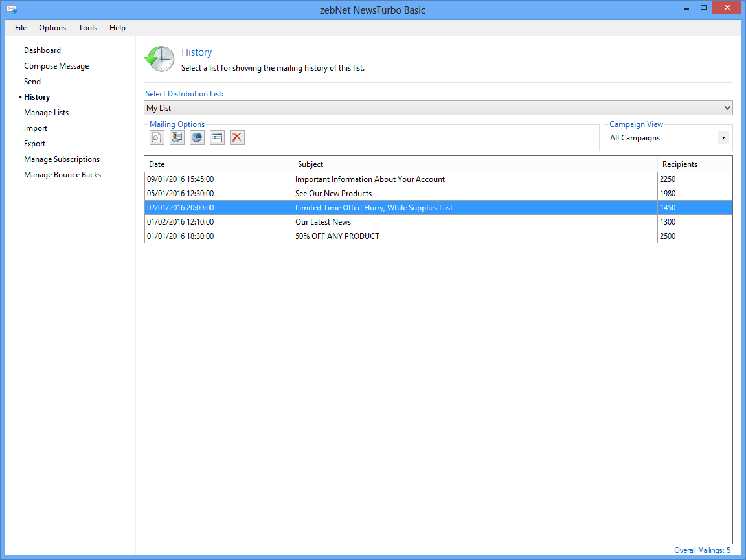Click the calendar icon in Mailing Options
Viewport: 746px width, 560px height.
click(x=217, y=137)
